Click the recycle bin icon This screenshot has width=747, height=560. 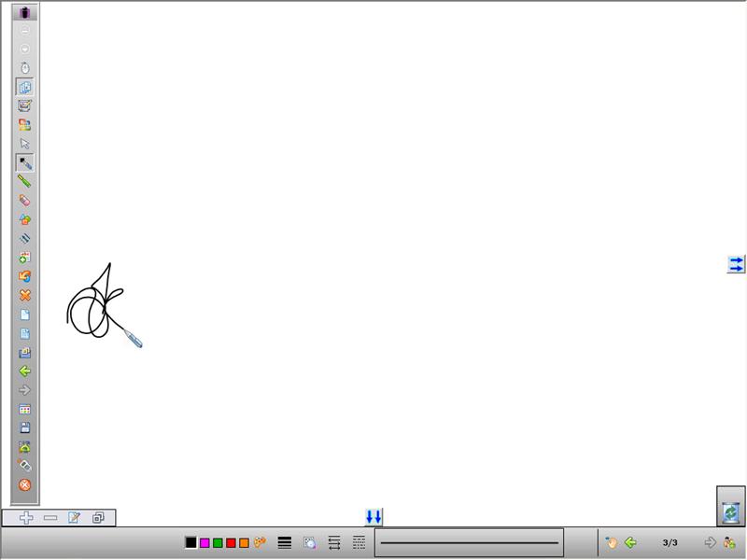coord(731,512)
